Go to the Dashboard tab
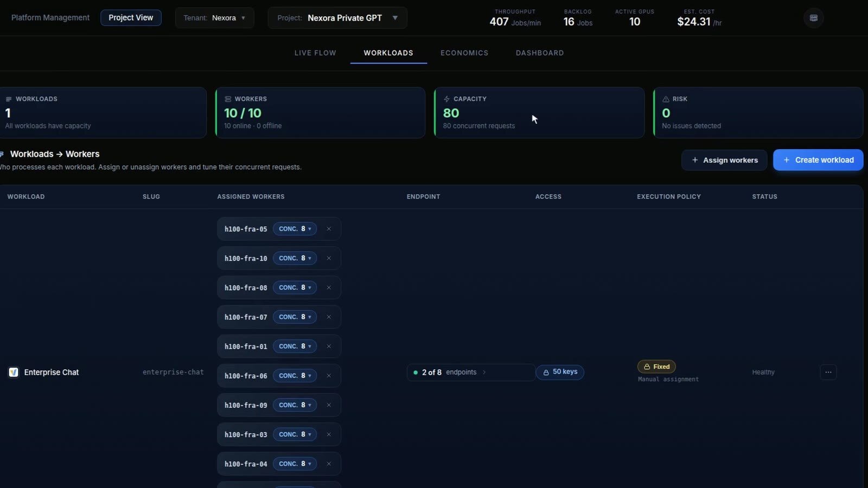This screenshot has width=868, height=488. [540, 53]
